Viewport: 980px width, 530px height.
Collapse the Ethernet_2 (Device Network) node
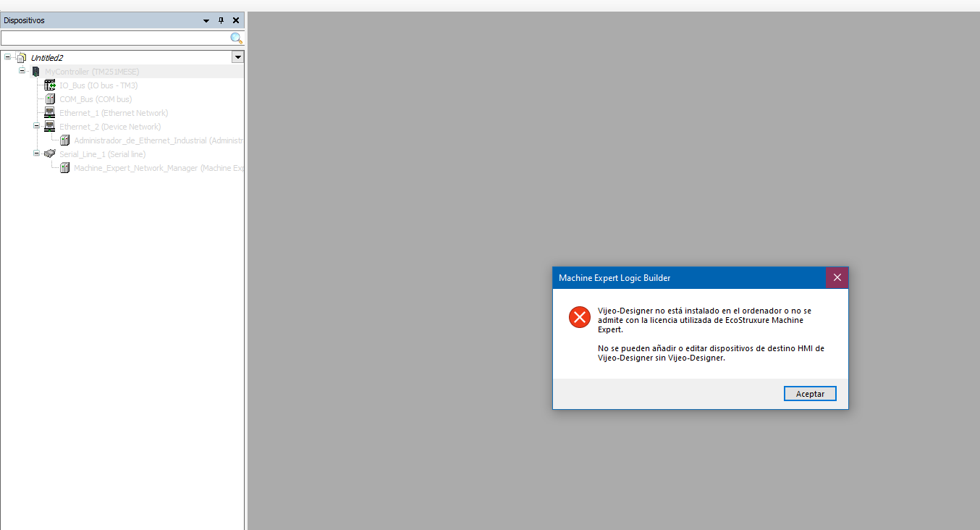click(x=37, y=126)
